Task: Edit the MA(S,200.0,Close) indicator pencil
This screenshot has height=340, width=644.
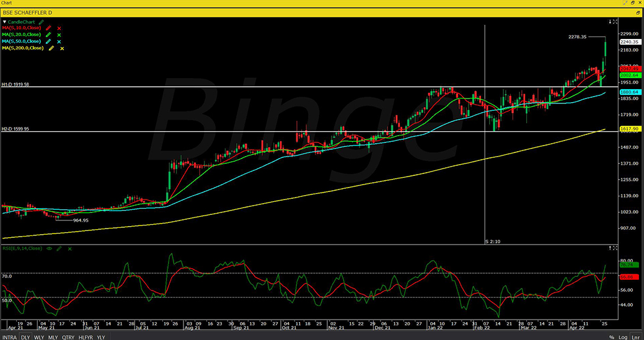Action: (51, 48)
